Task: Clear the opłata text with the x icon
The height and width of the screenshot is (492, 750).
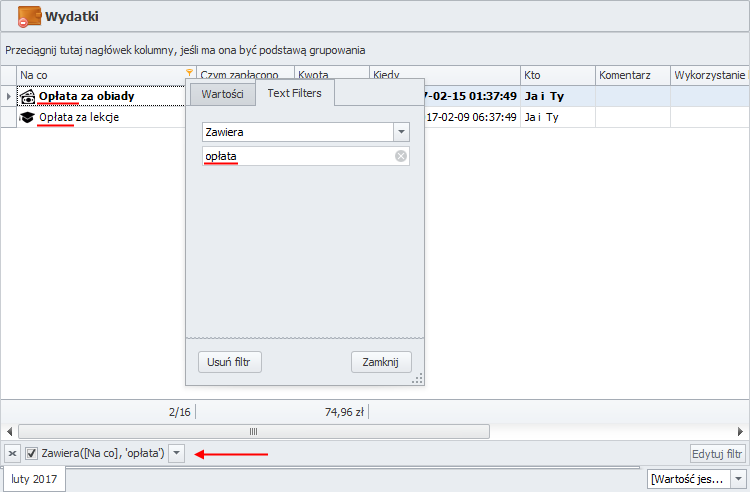Action: click(x=400, y=156)
